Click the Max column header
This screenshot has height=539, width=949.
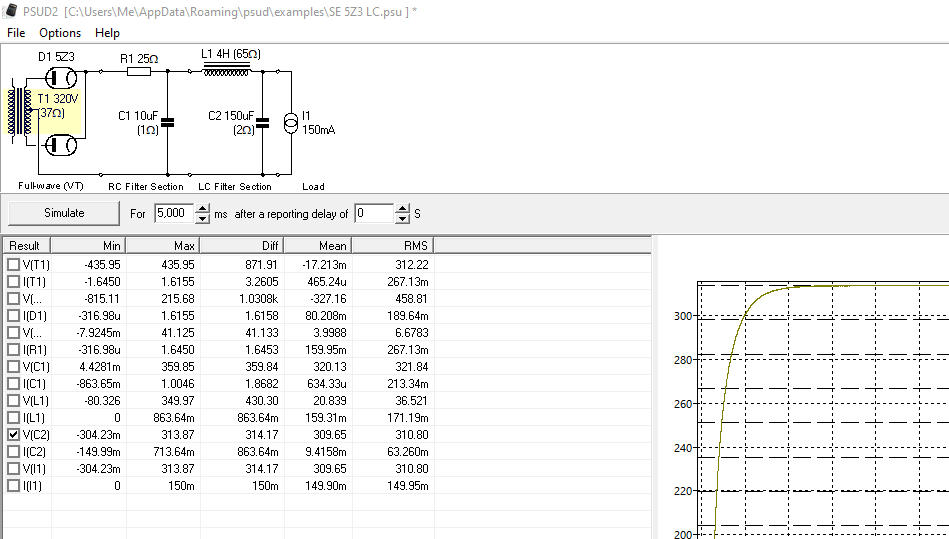tap(163, 245)
